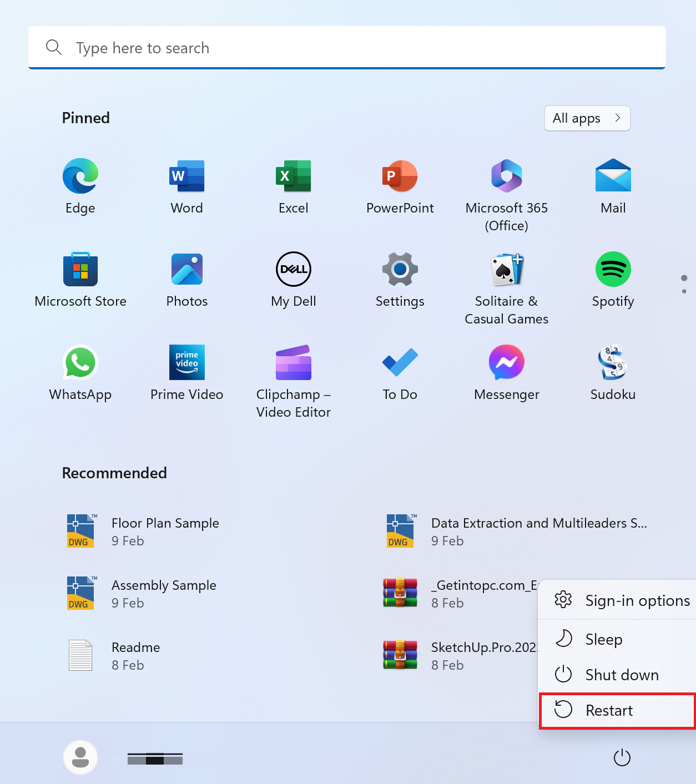Click the power icon near the bottom right
This screenshot has height=784, width=696.
[622, 757]
